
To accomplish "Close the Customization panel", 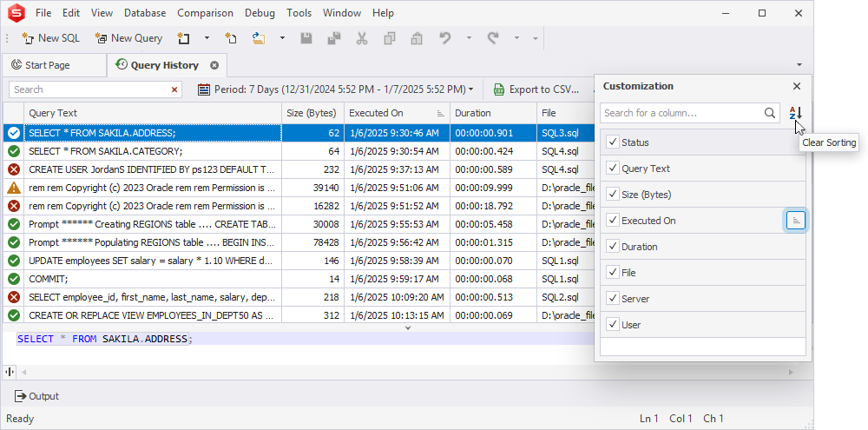I will tap(797, 86).
